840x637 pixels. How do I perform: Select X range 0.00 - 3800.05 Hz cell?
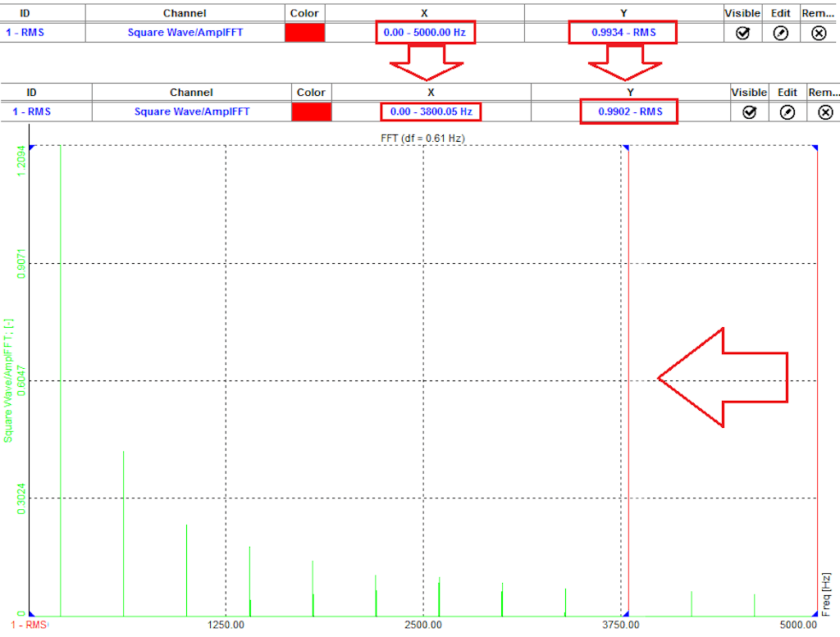[x=431, y=111]
